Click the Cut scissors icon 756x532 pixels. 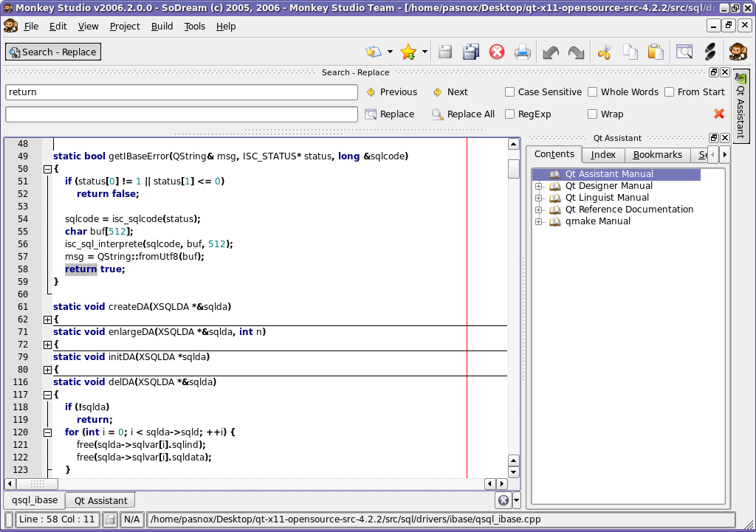(x=604, y=52)
